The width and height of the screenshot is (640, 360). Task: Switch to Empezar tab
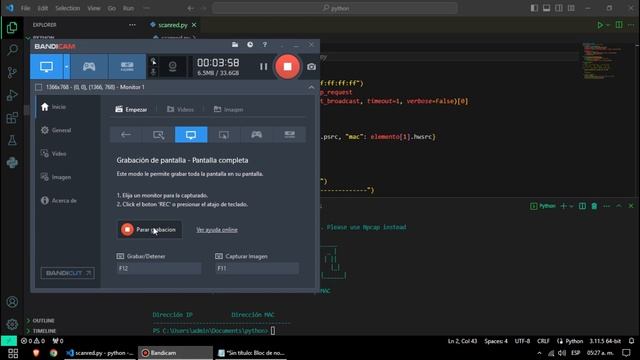(x=131, y=109)
